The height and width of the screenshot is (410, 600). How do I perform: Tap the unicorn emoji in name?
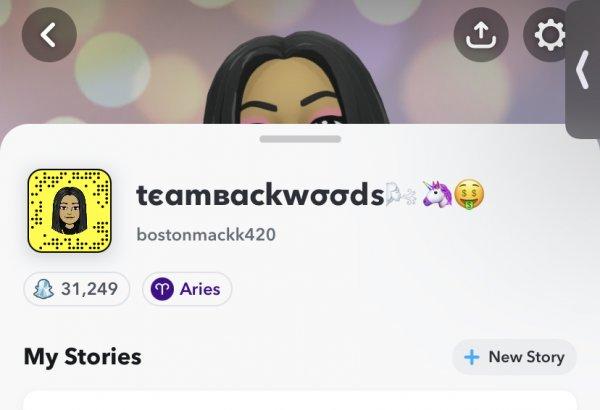click(x=437, y=194)
